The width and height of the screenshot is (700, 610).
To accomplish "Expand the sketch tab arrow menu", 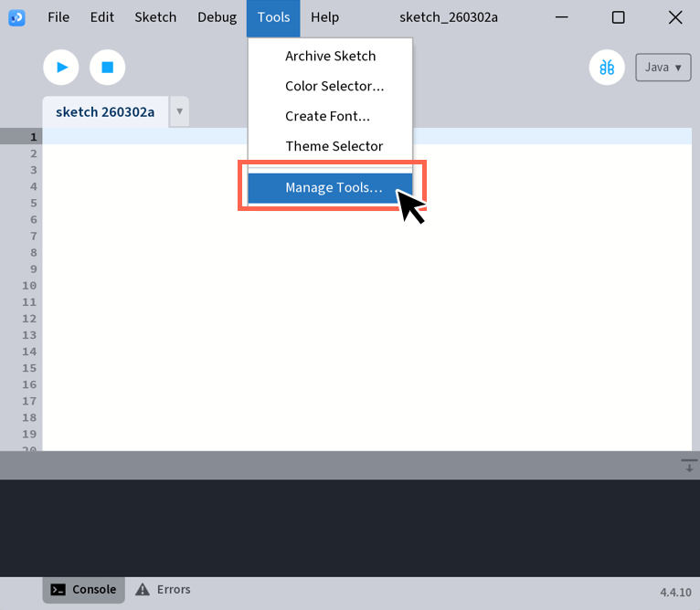I will (179, 112).
